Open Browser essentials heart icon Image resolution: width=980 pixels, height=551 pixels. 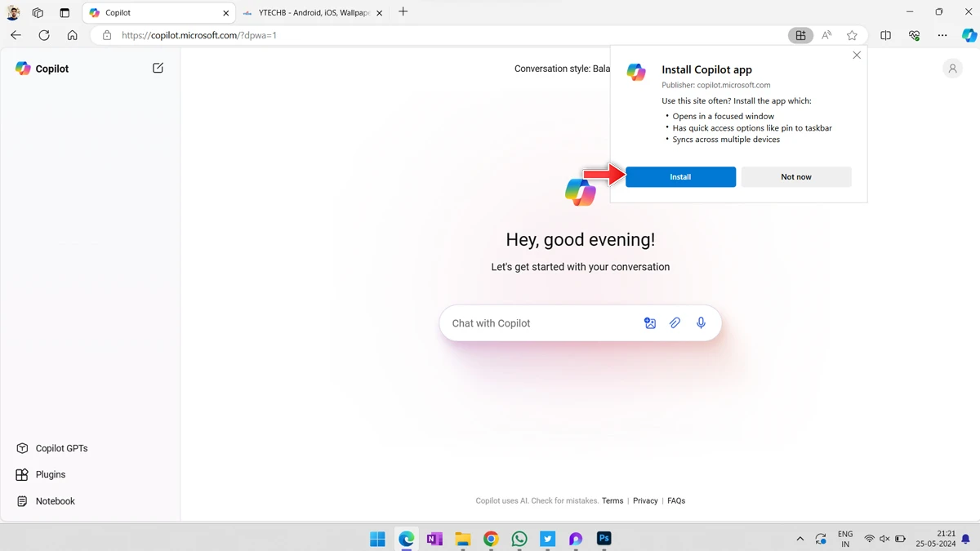pos(915,36)
